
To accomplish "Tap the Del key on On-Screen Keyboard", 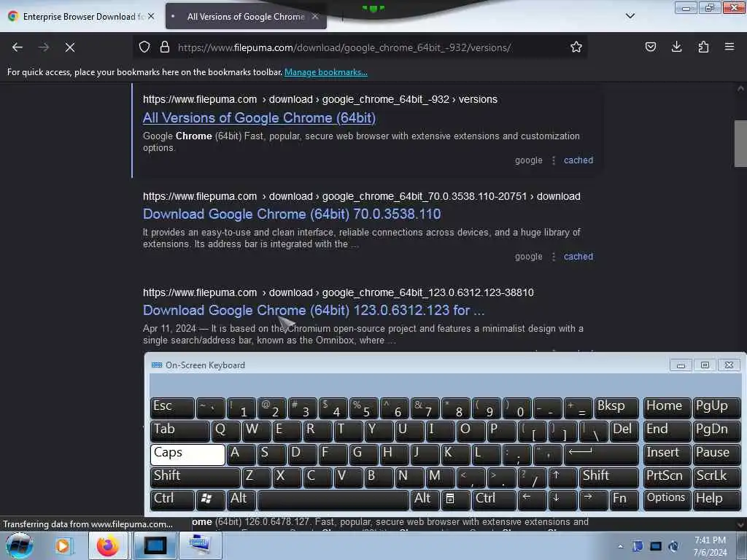I will [624, 431].
